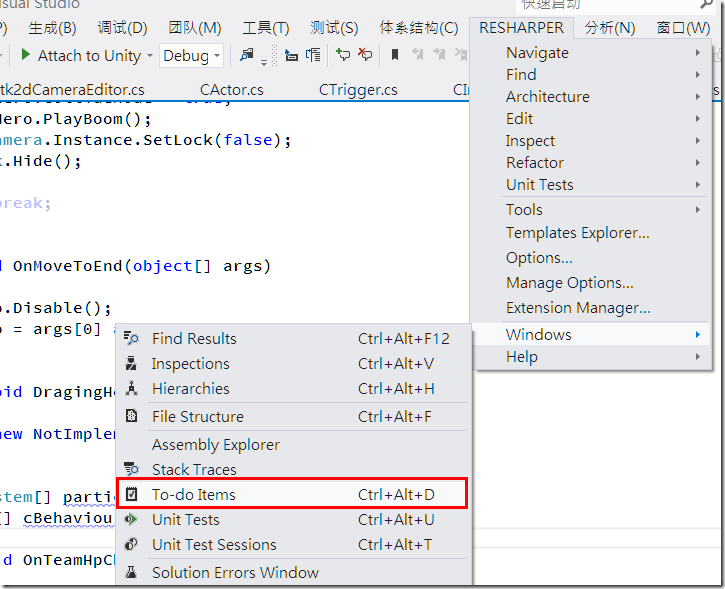The width and height of the screenshot is (725, 589).
Task: Expand the Architecture submenu
Action: pos(591,97)
